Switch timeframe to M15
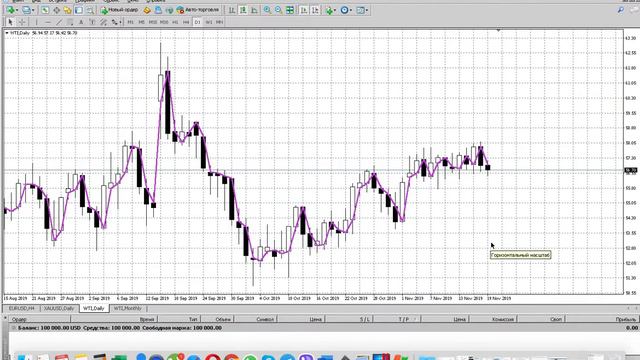Image resolution: width=640 pixels, height=360 pixels. pos(153,22)
